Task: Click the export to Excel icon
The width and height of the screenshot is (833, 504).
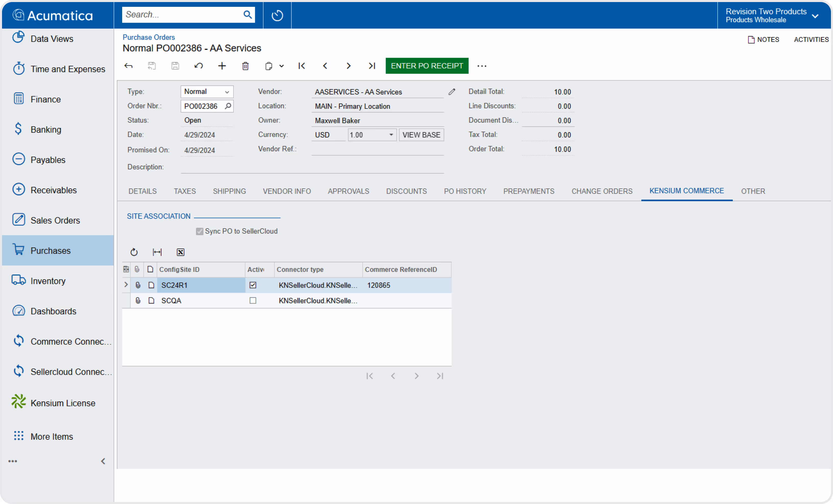Action: point(180,252)
